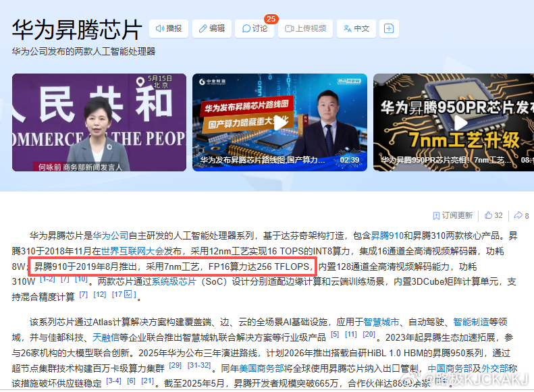
Task: Click 订阅更新 subscribe to updates
Action: click(452, 215)
